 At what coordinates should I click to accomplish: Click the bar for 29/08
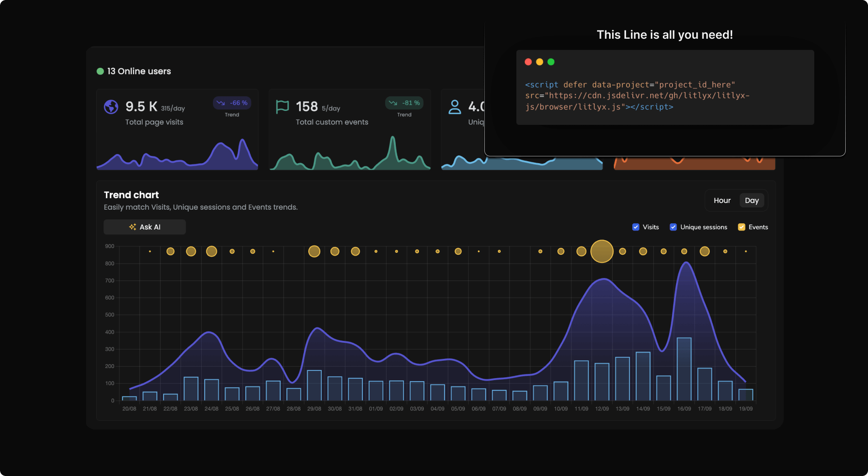[x=314, y=385]
